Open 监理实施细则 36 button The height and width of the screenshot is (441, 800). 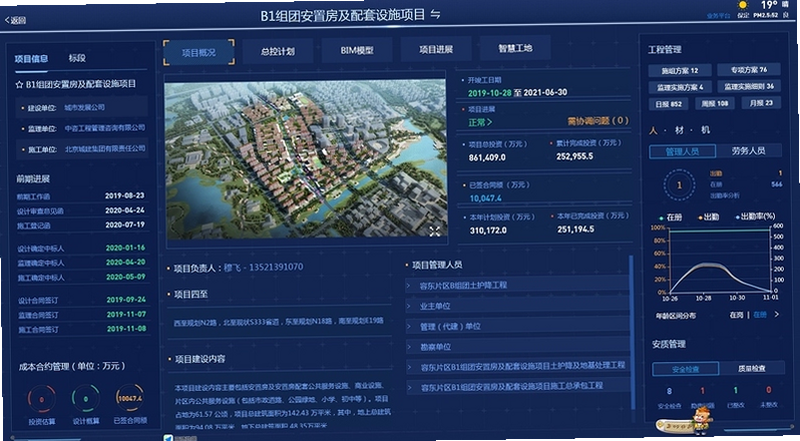pos(748,86)
